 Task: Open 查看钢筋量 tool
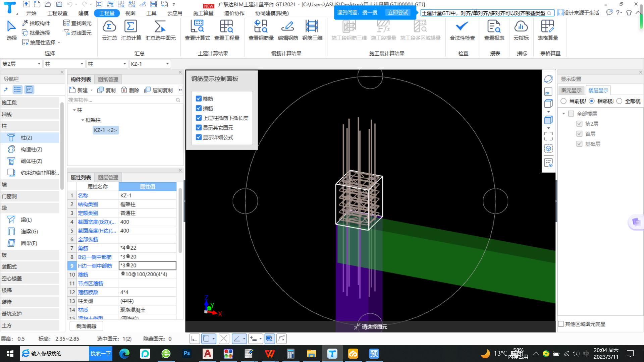click(x=261, y=30)
